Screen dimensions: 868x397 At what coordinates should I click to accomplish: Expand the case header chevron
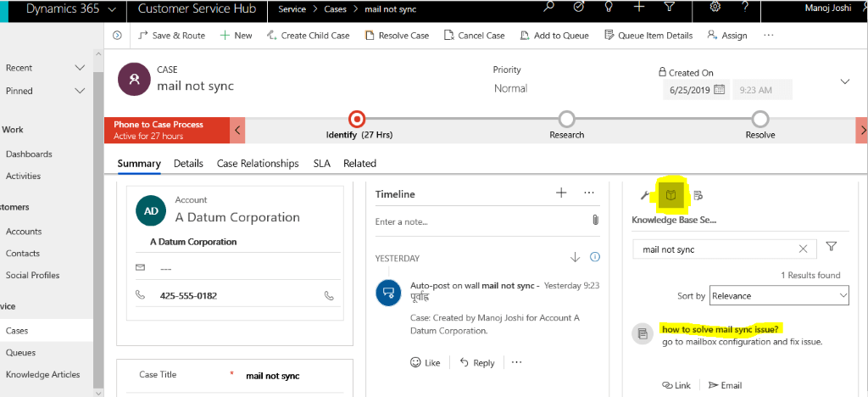tap(845, 81)
